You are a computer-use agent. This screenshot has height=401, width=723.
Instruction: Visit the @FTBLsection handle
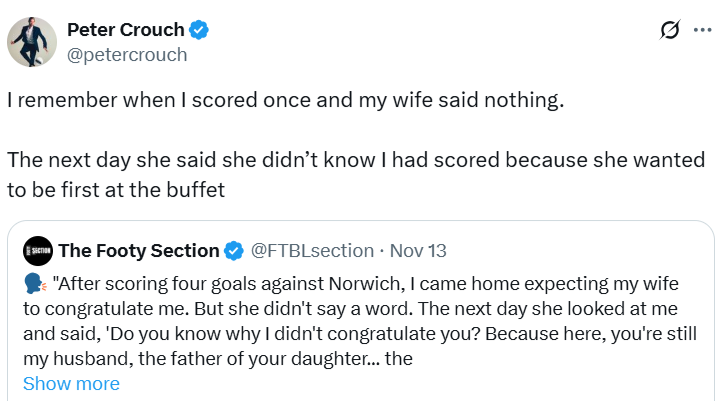311,250
